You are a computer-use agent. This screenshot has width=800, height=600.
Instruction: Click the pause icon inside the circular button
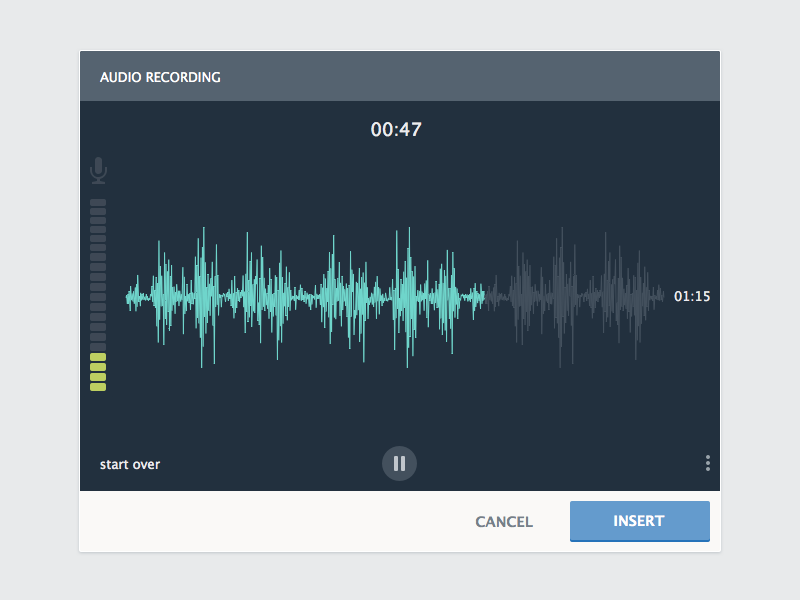click(x=400, y=463)
